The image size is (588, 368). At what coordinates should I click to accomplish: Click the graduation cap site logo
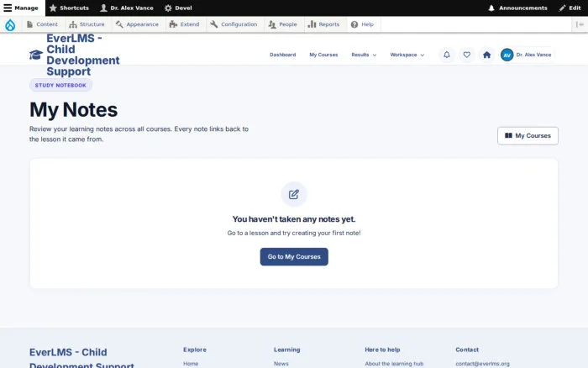coord(36,55)
